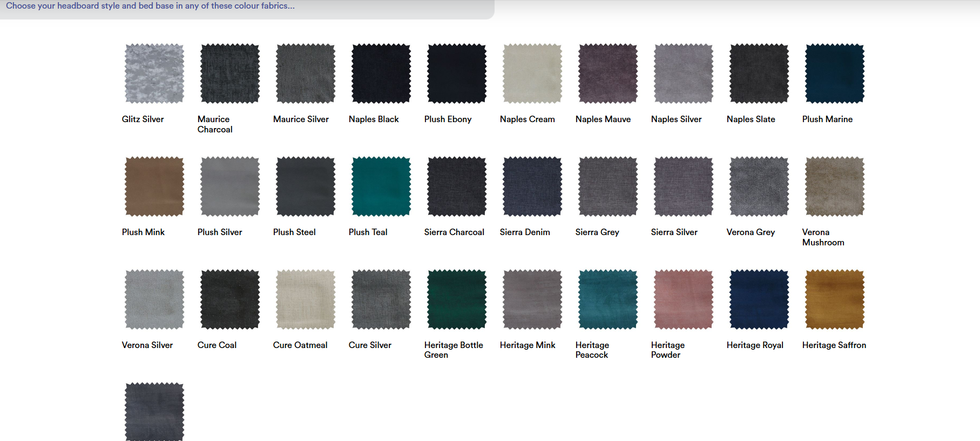Choose the Cure Oatmeal swatch
Viewport: 980px width, 441px height.
306,299
